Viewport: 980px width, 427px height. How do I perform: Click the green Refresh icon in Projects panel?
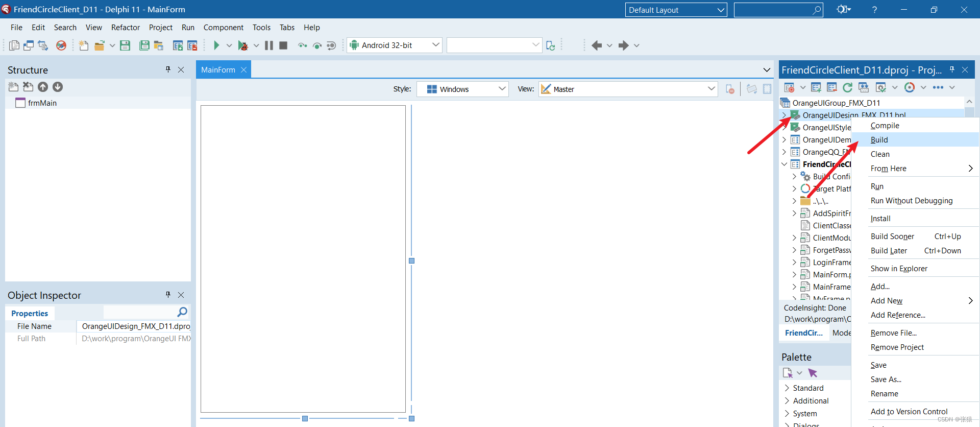pyautogui.click(x=848, y=87)
